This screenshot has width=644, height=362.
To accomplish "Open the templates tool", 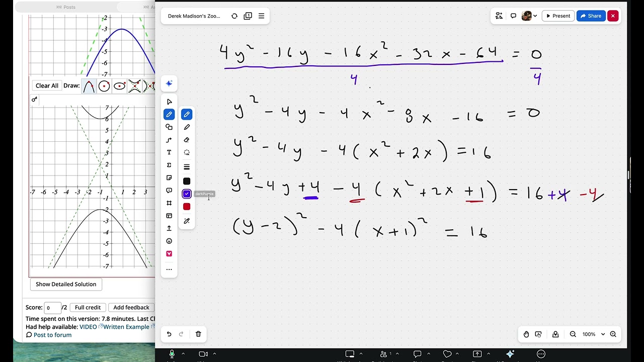I will click(169, 216).
